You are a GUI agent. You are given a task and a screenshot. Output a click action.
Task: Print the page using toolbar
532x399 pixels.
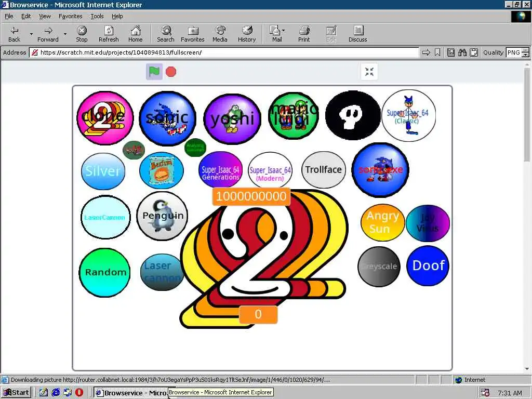(x=304, y=34)
